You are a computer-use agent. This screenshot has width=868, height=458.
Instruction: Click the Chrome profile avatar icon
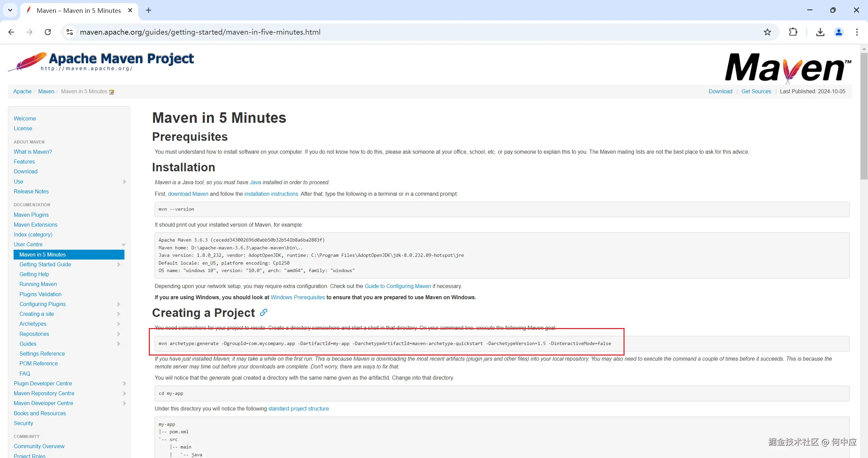839,32
